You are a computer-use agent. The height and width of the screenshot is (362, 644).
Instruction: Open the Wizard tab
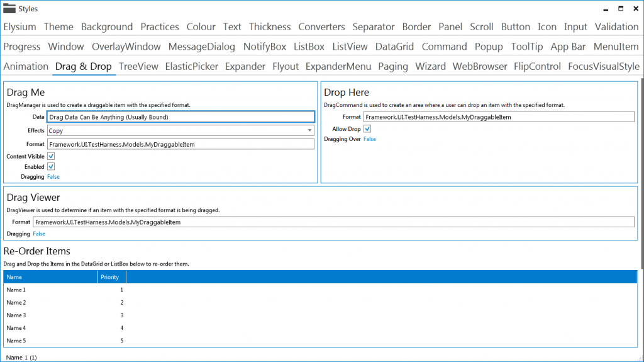point(430,66)
